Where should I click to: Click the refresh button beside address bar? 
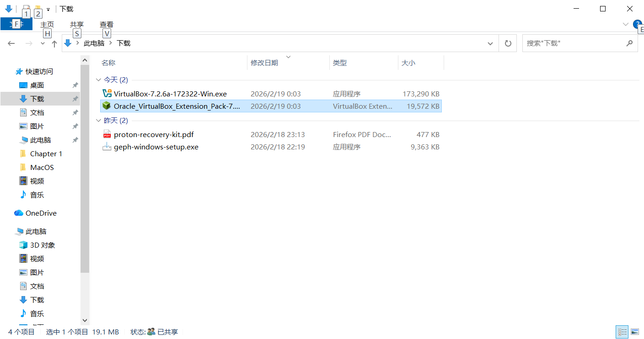click(x=508, y=43)
